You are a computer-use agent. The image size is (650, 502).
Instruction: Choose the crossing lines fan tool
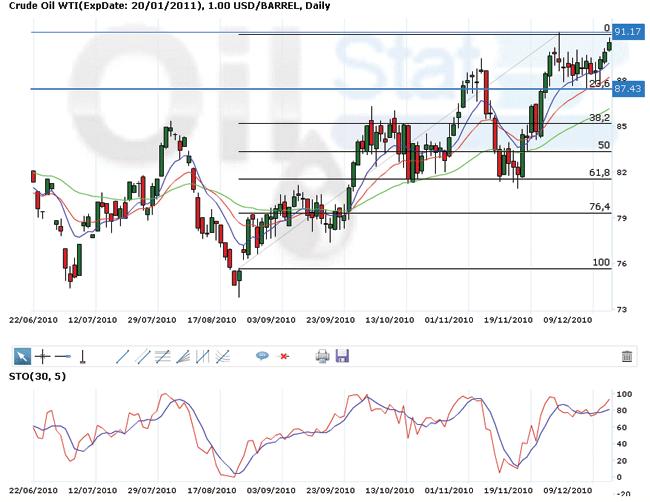coord(223,355)
